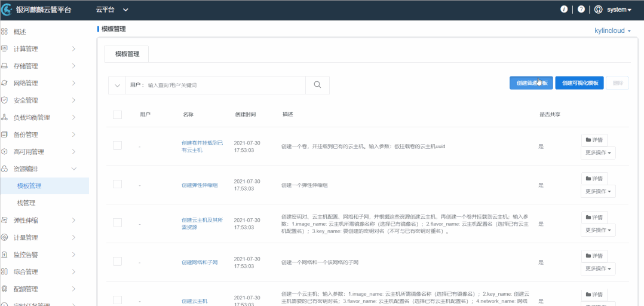The width and height of the screenshot is (644, 306).
Task: Click the system user avatar icon
Action: point(599,10)
